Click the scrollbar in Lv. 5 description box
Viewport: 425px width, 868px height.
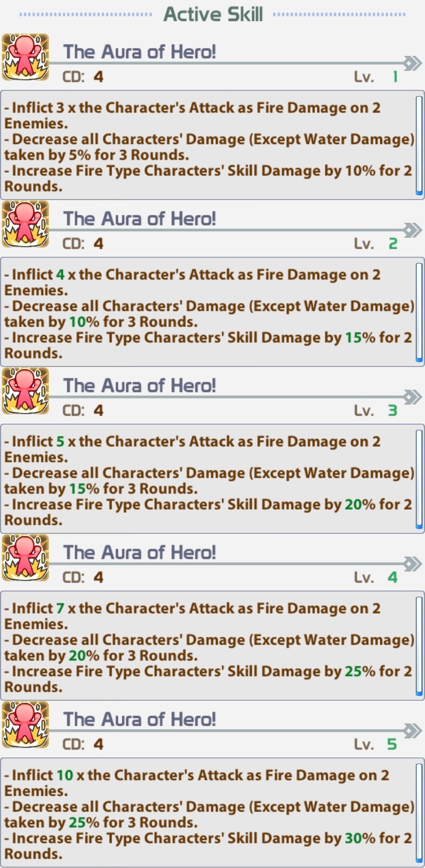[419, 813]
